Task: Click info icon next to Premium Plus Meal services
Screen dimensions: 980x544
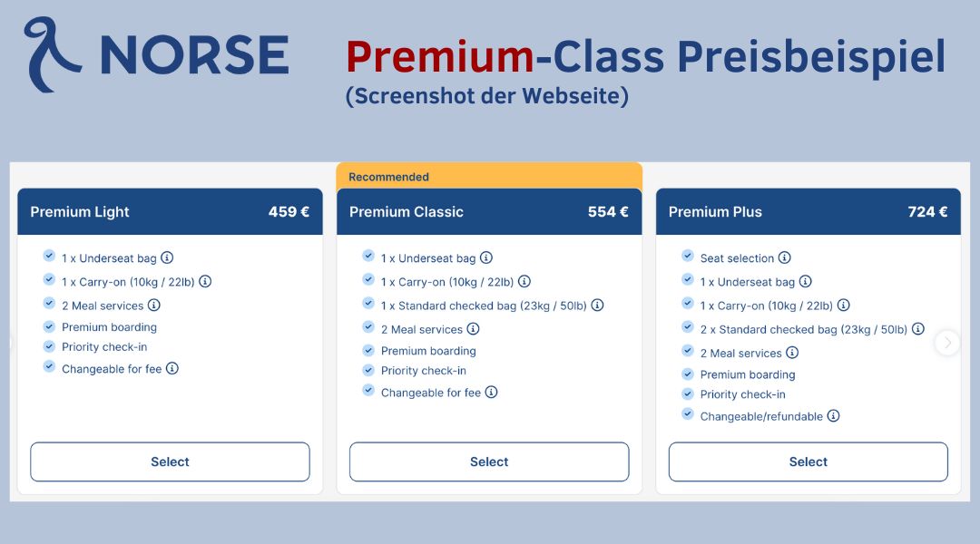Action: pyautogui.click(x=792, y=353)
